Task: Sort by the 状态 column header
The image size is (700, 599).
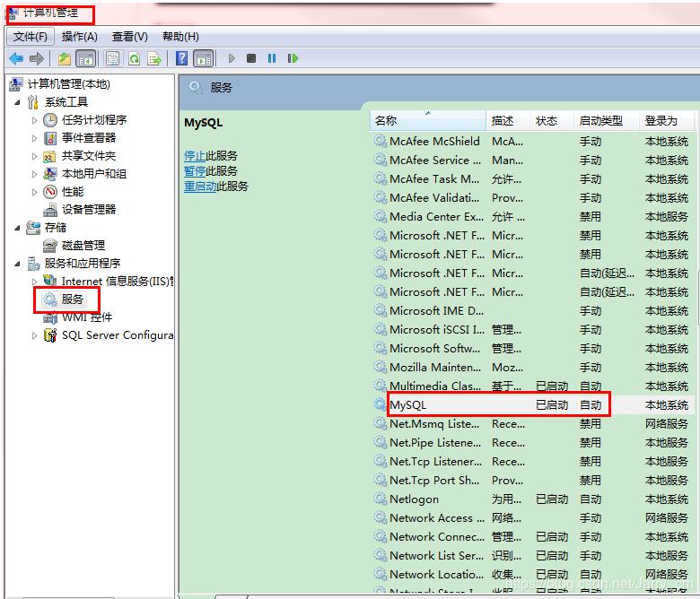Action: pyautogui.click(x=552, y=120)
